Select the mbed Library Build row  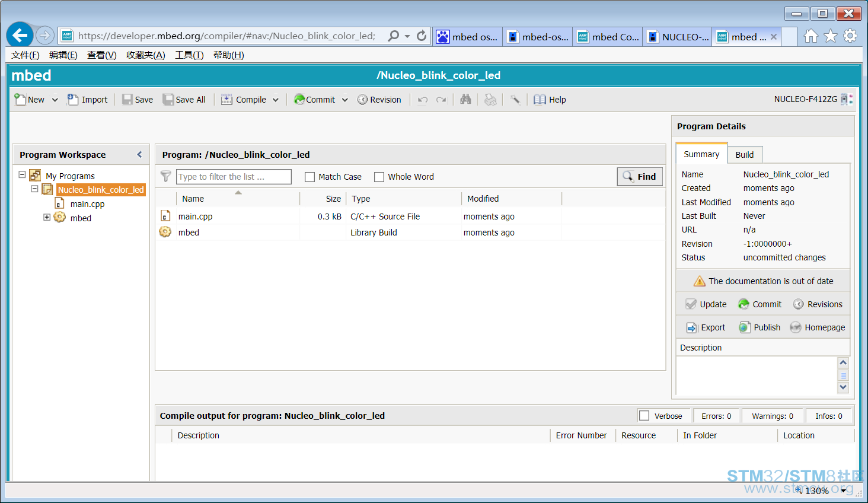410,233
